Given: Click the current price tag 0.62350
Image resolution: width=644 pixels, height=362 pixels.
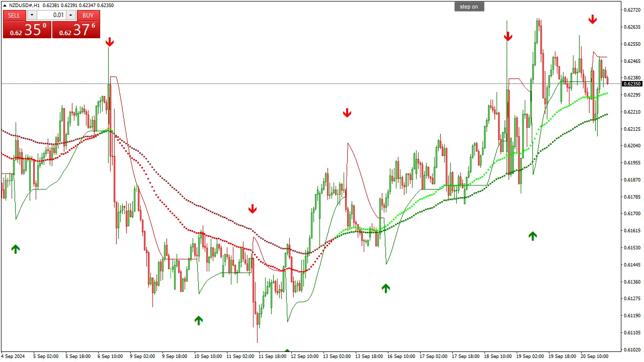Looking at the screenshot, I should tap(631, 84).
